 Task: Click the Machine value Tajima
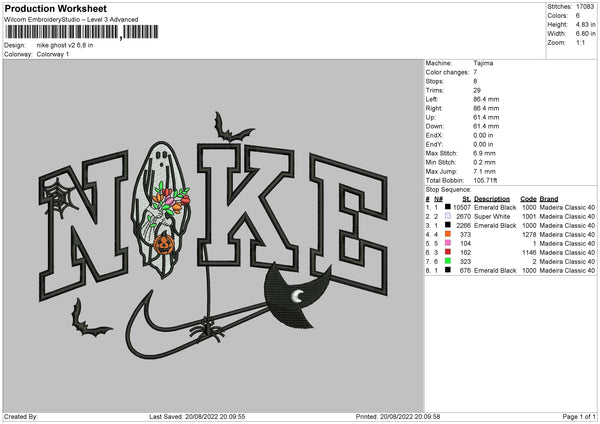click(x=483, y=63)
